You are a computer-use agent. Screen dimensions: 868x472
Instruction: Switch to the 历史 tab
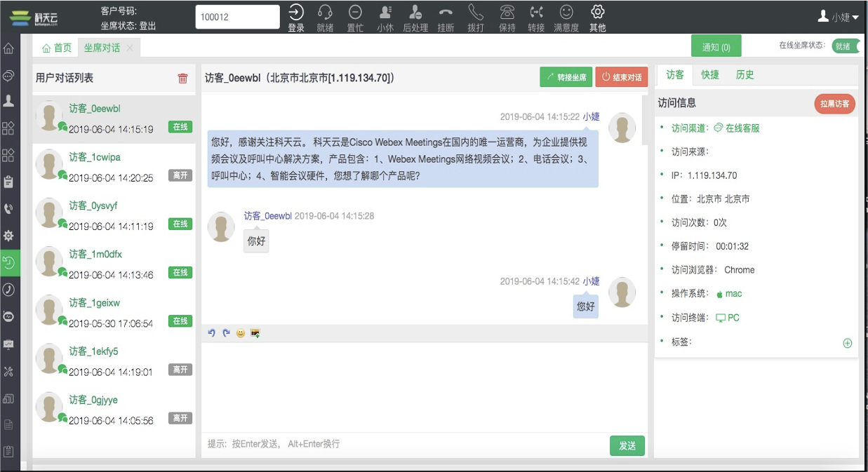click(745, 75)
